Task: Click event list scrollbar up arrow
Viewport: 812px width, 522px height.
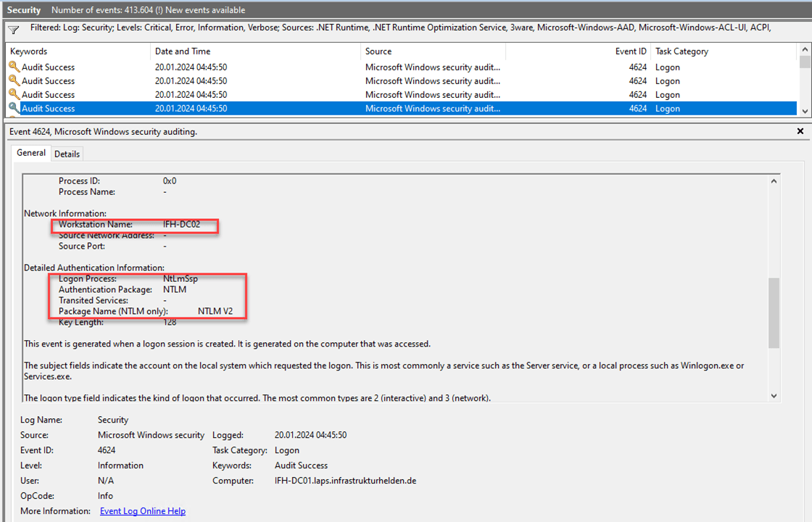Action: [804, 50]
